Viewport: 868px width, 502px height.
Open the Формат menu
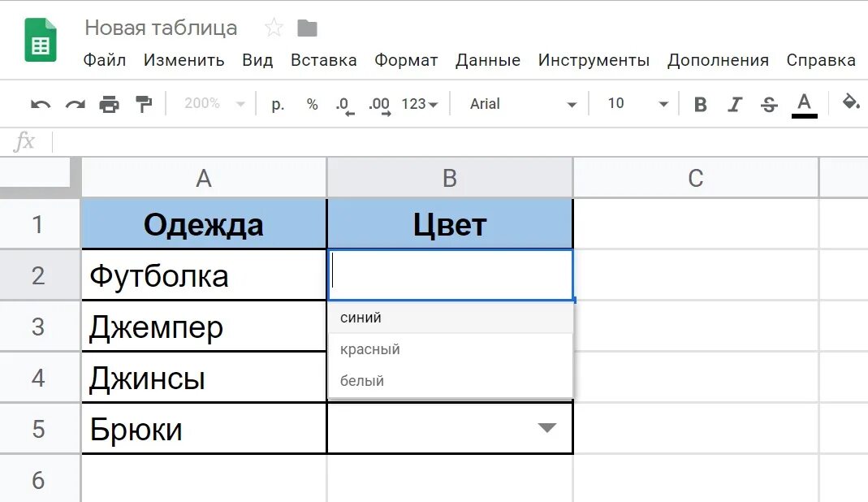[x=406, y=60]
